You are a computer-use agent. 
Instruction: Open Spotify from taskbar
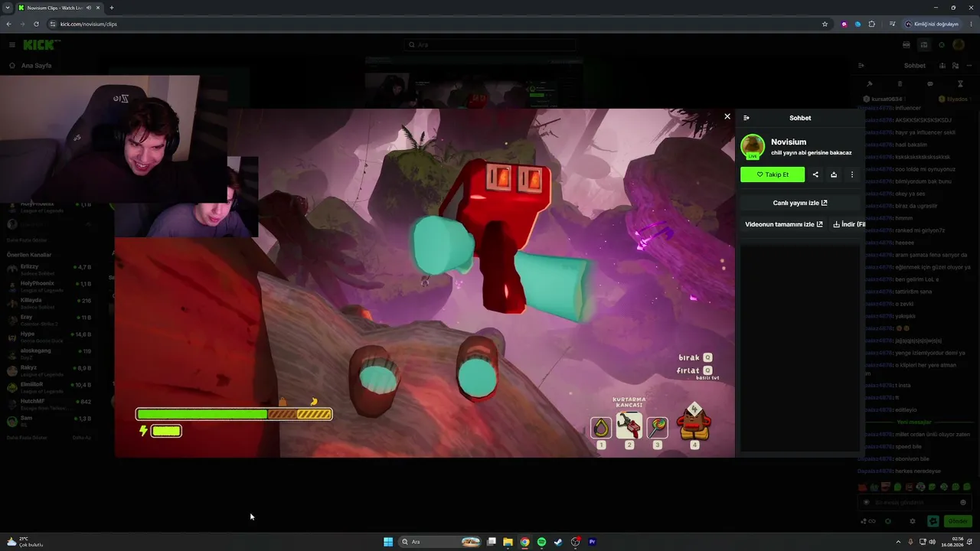click(x=541, y=542)
